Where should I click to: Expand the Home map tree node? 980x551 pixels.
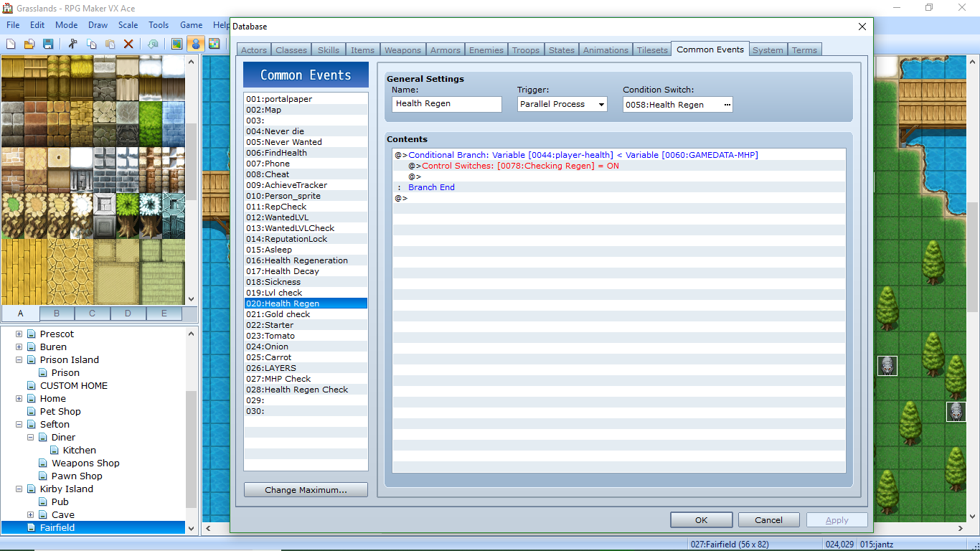19,399
